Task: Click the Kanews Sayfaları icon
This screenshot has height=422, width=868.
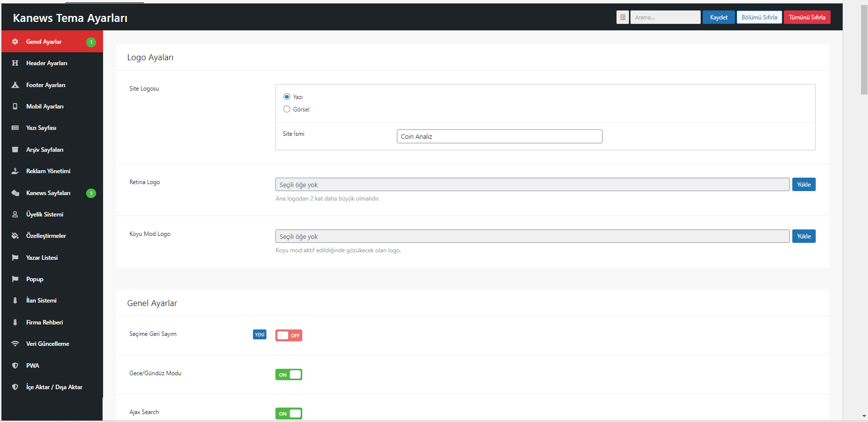Action: (15, 193)
